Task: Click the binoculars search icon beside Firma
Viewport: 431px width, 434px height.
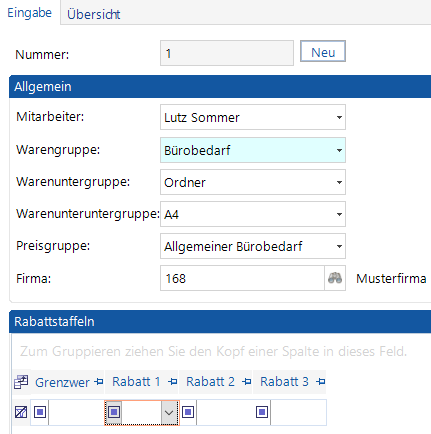Action: point(335,278)
